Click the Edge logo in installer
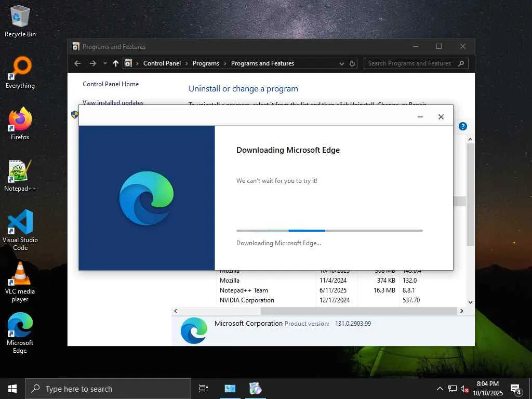Image resolution: width=532 pixels, height=399 pixels. 147,198
